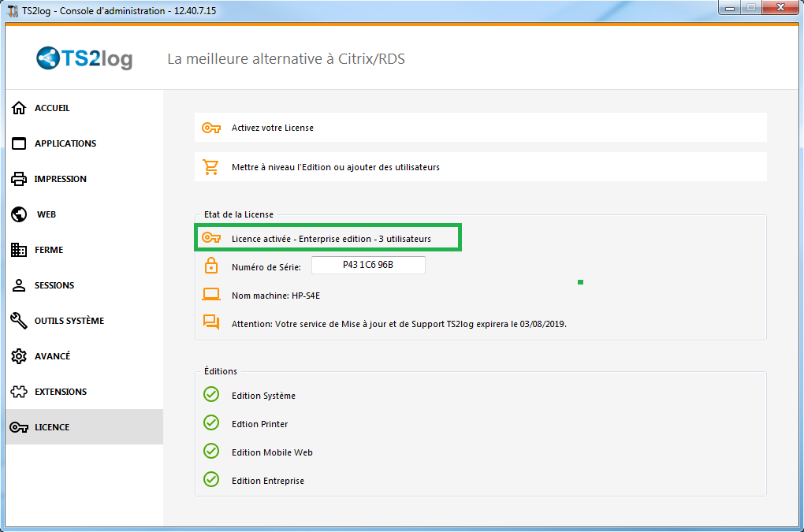Click the Nom machine: HP-S4E text
Image resolution: width=804 pixels, height=532 pixels.
275,296
